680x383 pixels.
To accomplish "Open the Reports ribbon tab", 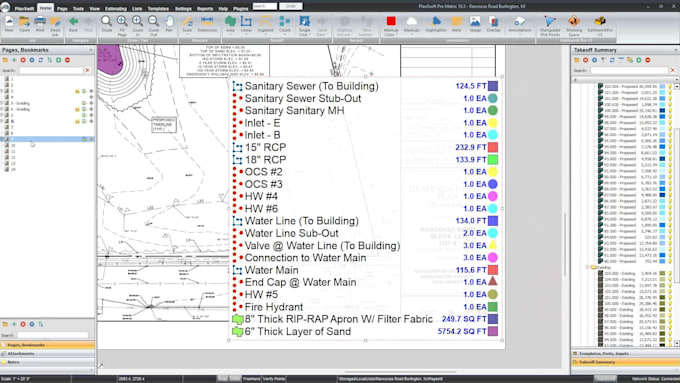I will (x=205, y=8).
